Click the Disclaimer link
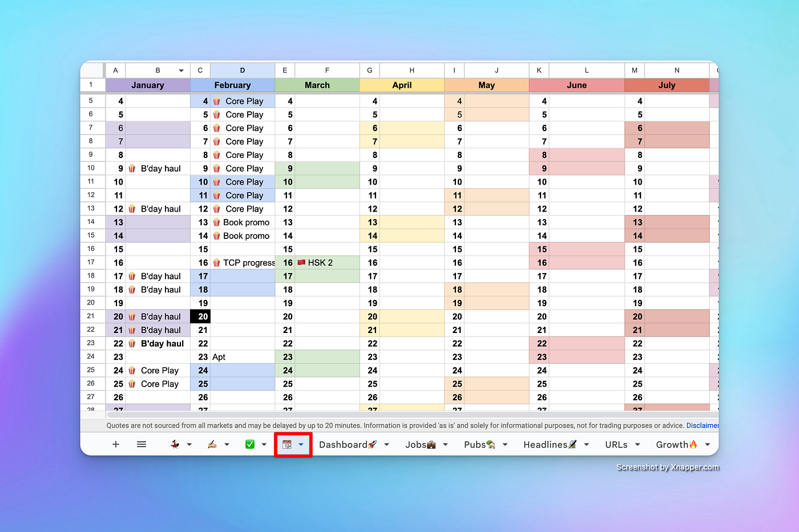This screenshot has width=799, height=532. 703,425
